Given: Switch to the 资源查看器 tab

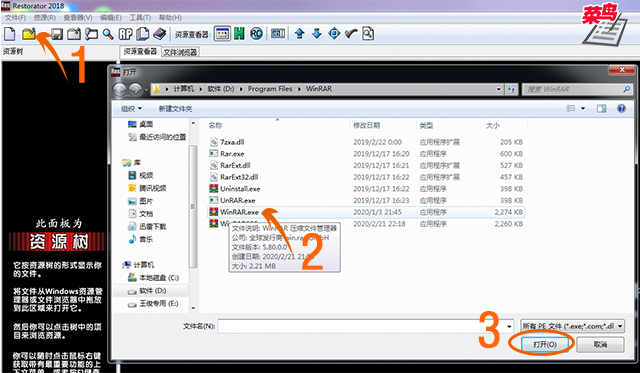Looking at the screenshot, I should tap(140, 51).
